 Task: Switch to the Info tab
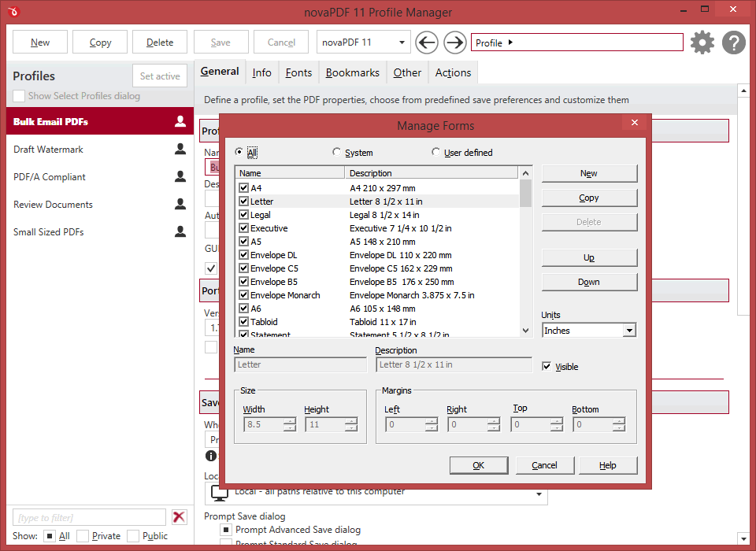click(x=261, y=72)
